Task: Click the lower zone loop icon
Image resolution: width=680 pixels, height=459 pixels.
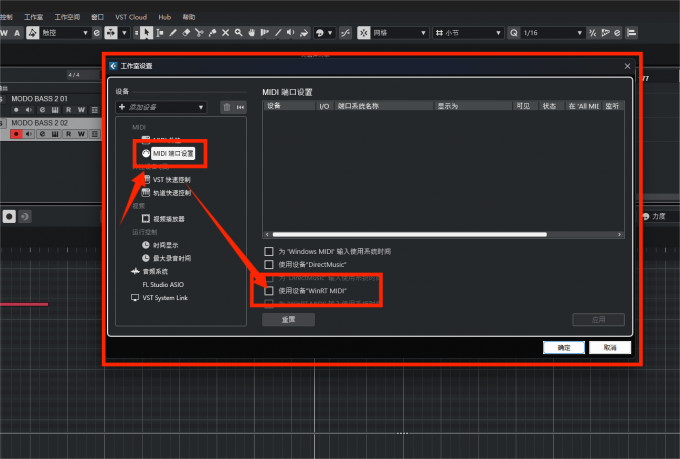Action: pos(25,216)
